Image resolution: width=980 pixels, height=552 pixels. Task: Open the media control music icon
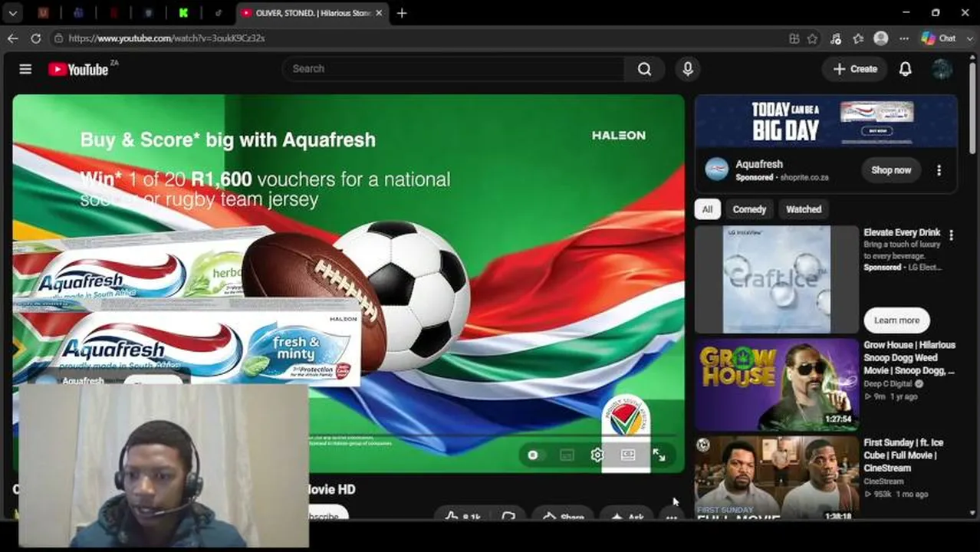(x=836, y=38)
